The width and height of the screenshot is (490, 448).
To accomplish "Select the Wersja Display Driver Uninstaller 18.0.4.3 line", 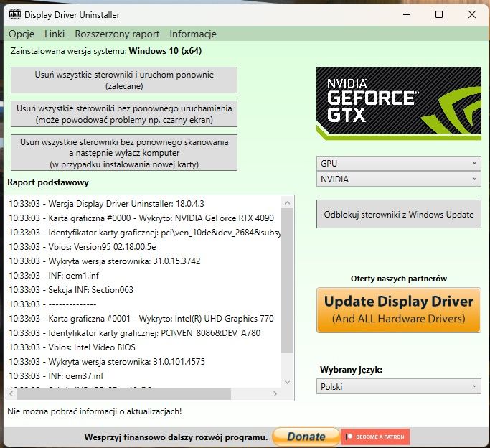I will pyautogui.click(x=107, y=204).
